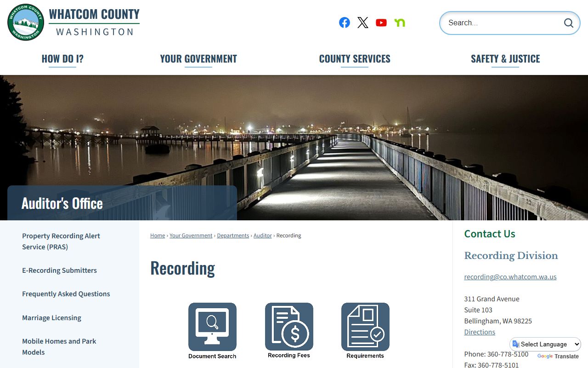Click the Whatcom County seal logo
The width and height of the screenshot is (588, 368).
26,22
